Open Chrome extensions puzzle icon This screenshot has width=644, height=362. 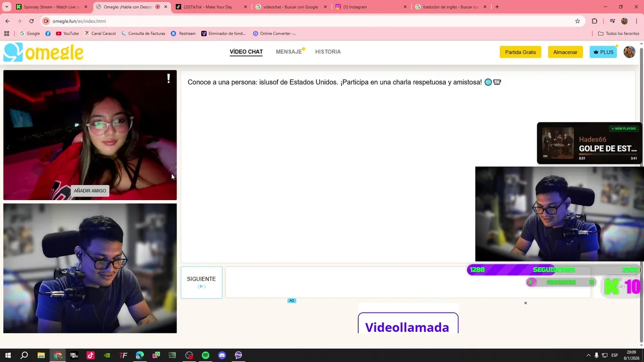pos(595,21)
